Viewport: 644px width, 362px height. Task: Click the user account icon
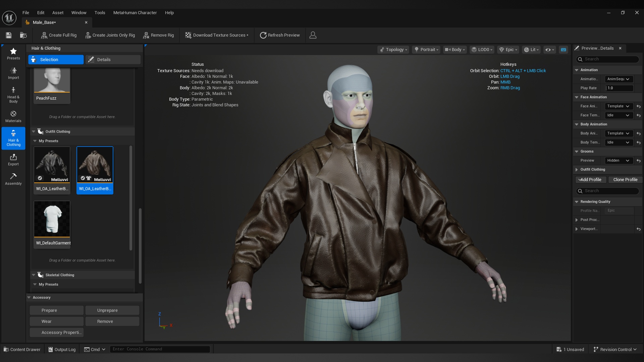(x=313, y=35)
